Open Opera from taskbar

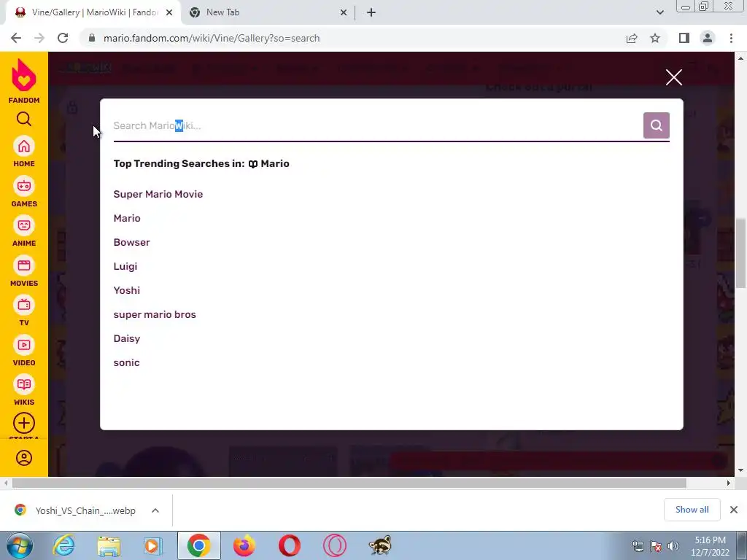[x=289, y=545]
